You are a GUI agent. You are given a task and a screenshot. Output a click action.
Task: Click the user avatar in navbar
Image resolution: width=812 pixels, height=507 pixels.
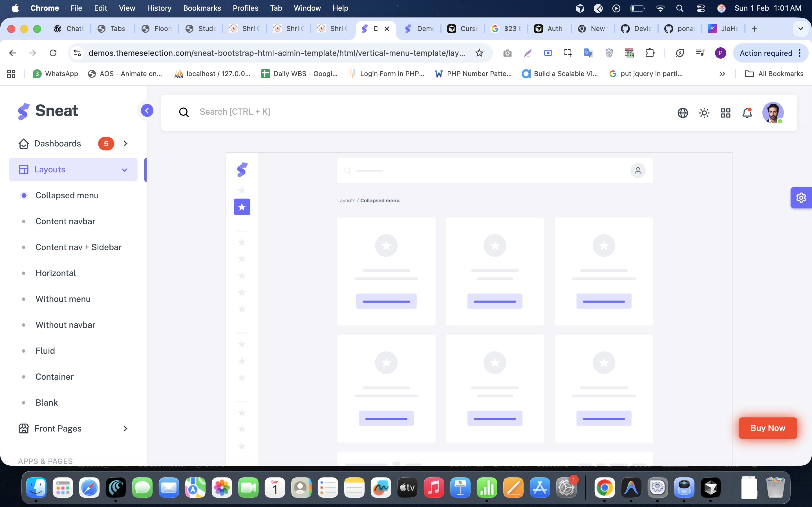click(x=773, y=113)
